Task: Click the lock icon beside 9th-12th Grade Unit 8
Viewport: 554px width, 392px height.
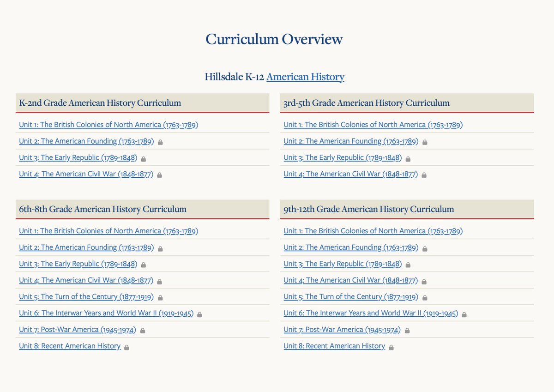Action: click(391, 347)
